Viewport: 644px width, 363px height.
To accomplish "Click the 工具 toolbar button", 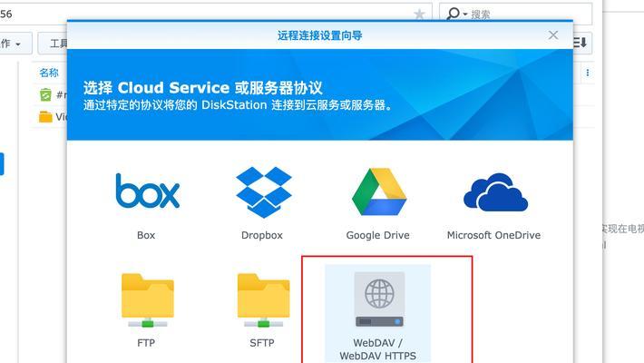I will click(54, 44).
